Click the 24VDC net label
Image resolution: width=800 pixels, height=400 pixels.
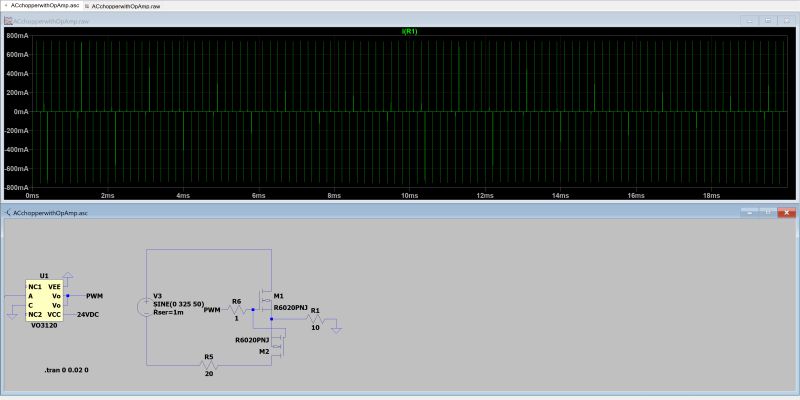(x=88, y=315)
